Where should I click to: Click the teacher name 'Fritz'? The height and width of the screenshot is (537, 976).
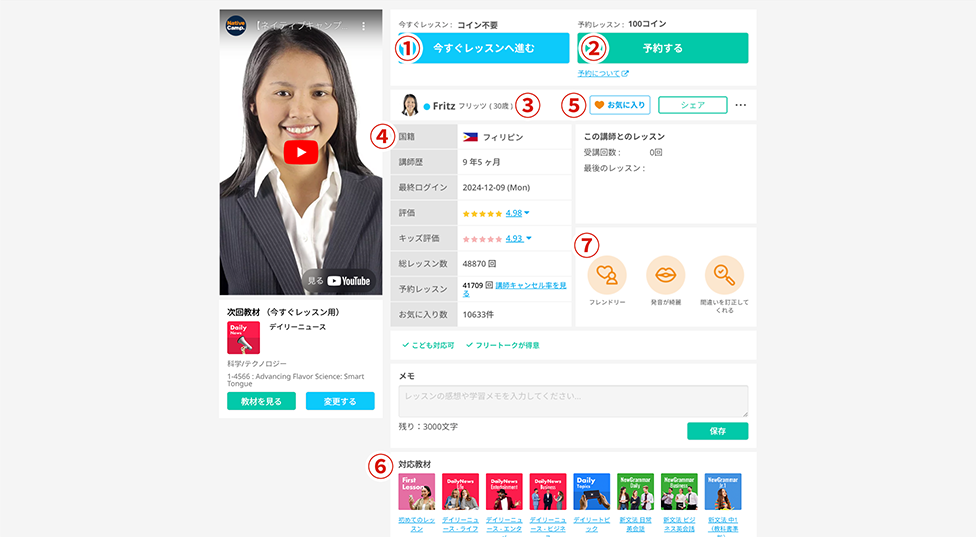point(444,106)
